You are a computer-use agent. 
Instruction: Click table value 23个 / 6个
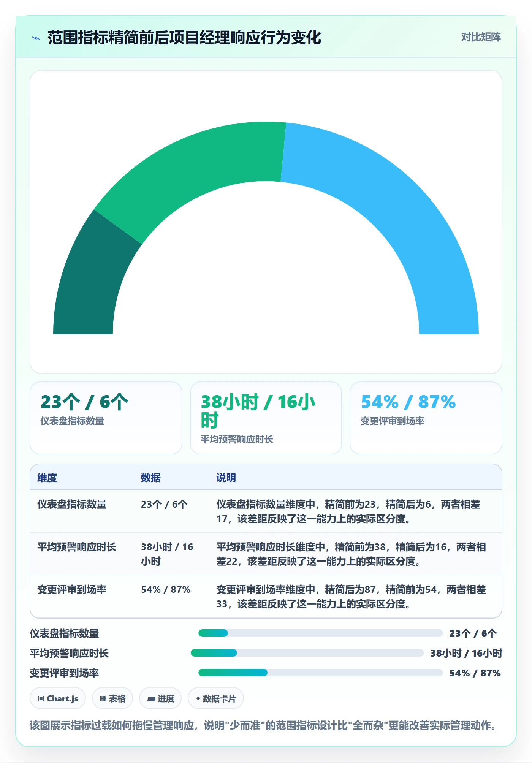pos(164,504)
